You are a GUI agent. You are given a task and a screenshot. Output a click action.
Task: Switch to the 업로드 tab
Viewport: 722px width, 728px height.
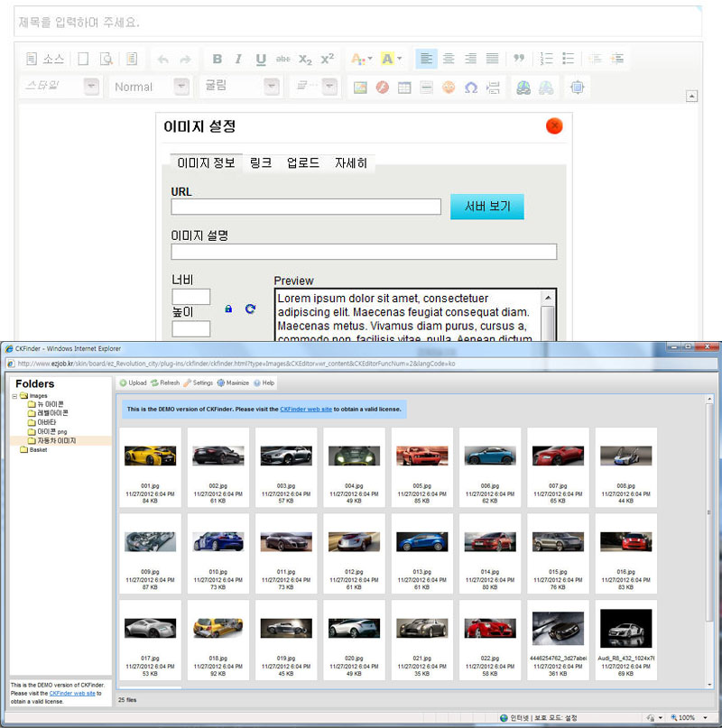(x=302, y=163)
